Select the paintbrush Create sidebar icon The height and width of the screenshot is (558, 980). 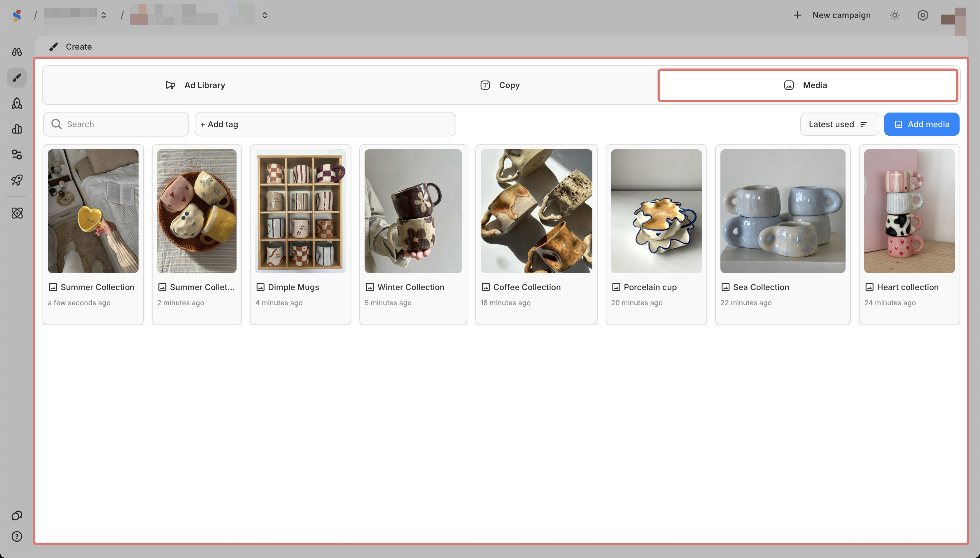point(17,78)
